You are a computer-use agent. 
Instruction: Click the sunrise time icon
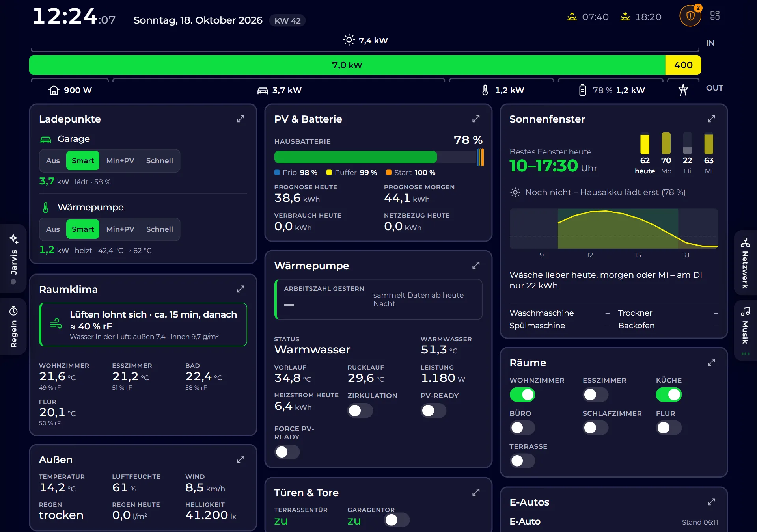pyautogui.click(x=572, y=17)
